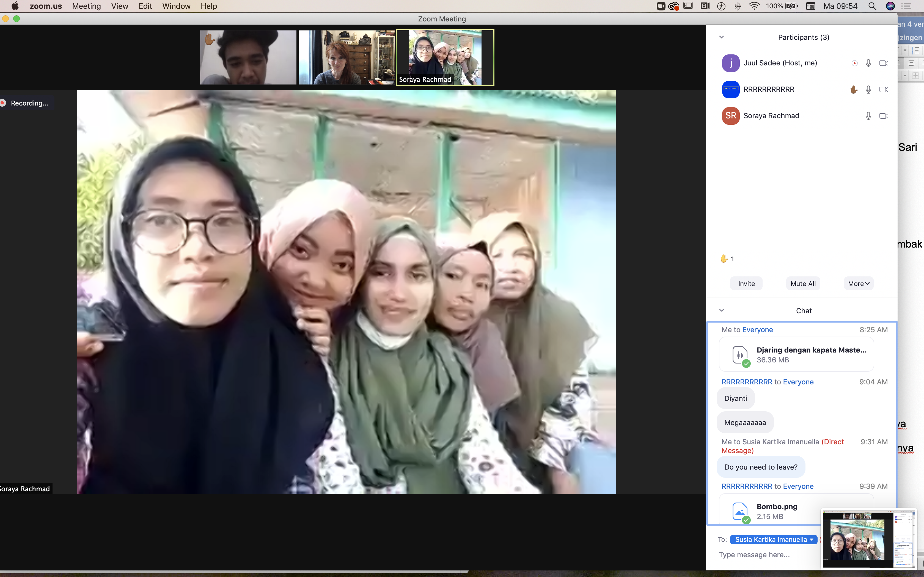Screen dimensions: 924x577
Task: Click RRRRRRRRRRR's microphone icon
Action: pyautogui.click(x=868, y=90)
